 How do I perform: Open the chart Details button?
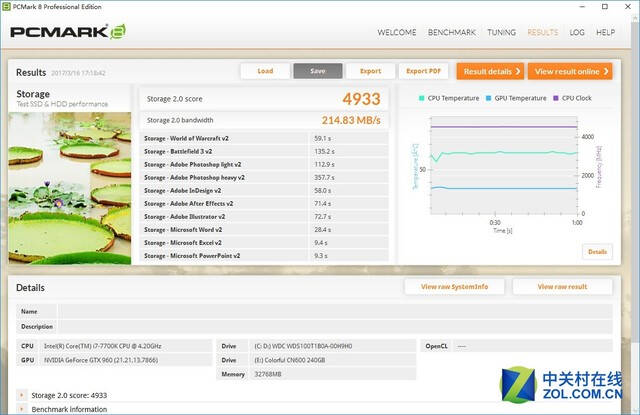pyautogui.click(x=597, y=252)
